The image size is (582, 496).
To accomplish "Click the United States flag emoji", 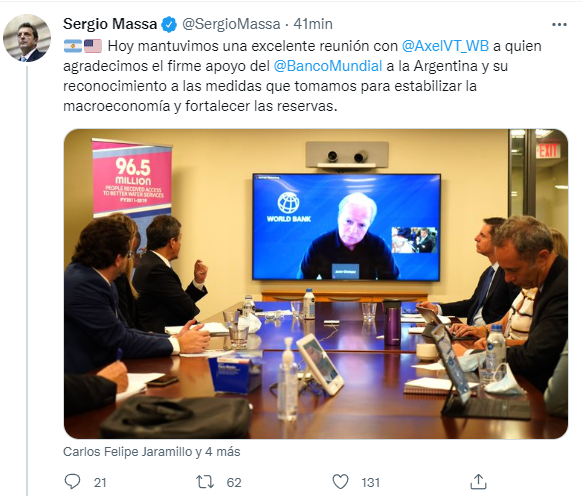I will tap(93, 46).
